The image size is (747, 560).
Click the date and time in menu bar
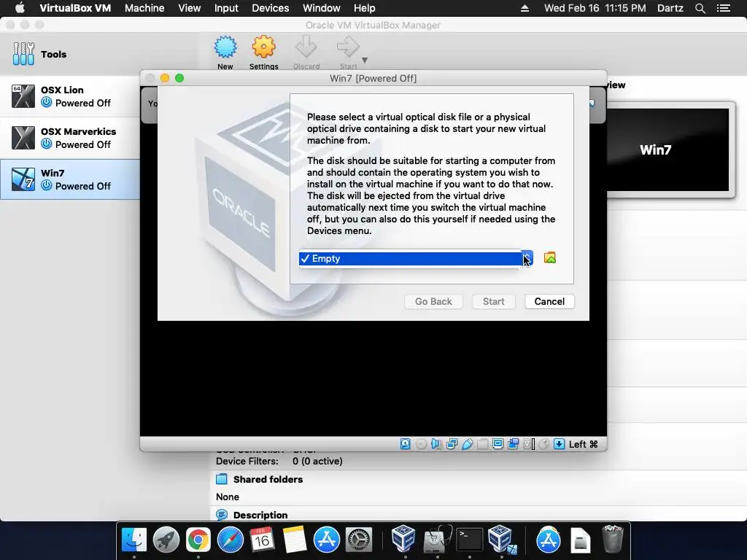click(x=595, y=8)
